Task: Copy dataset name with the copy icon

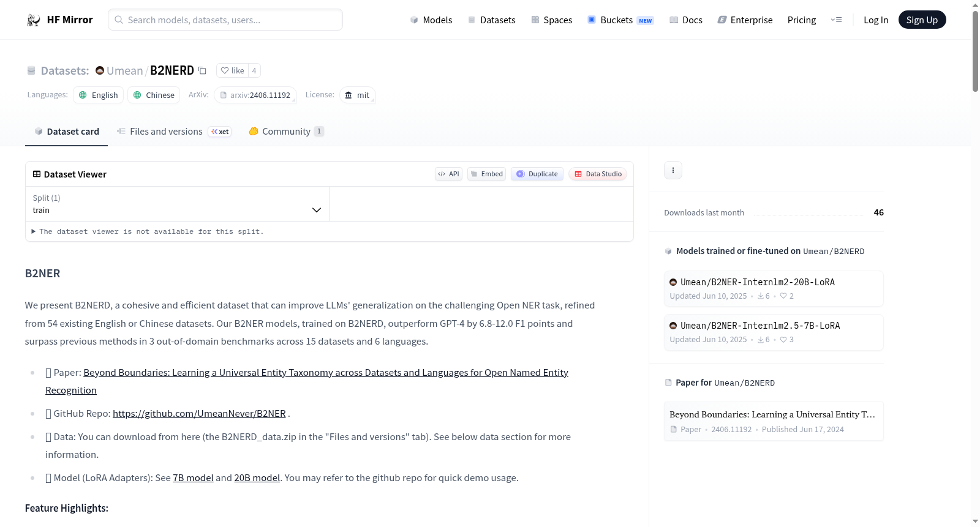Action: [x=202, y=70]
